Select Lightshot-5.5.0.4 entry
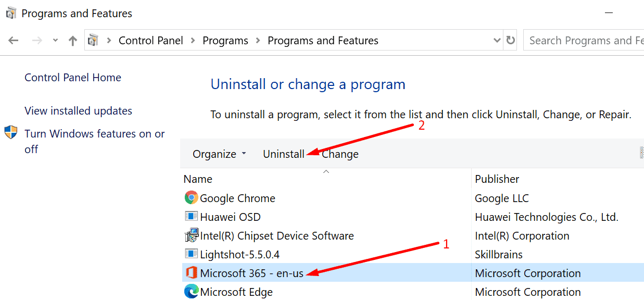The image size is (644, 300). click(241, 255)
